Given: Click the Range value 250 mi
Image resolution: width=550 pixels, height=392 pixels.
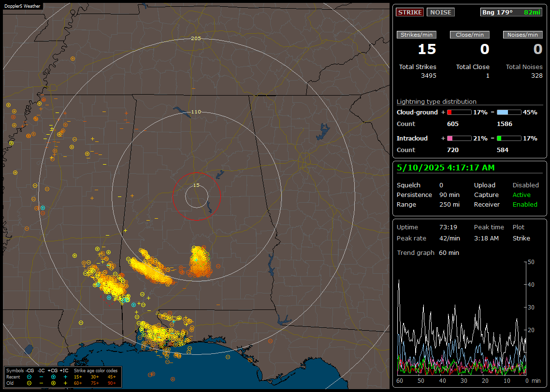Looking at the screenshot, I should [x=449, y=205].
